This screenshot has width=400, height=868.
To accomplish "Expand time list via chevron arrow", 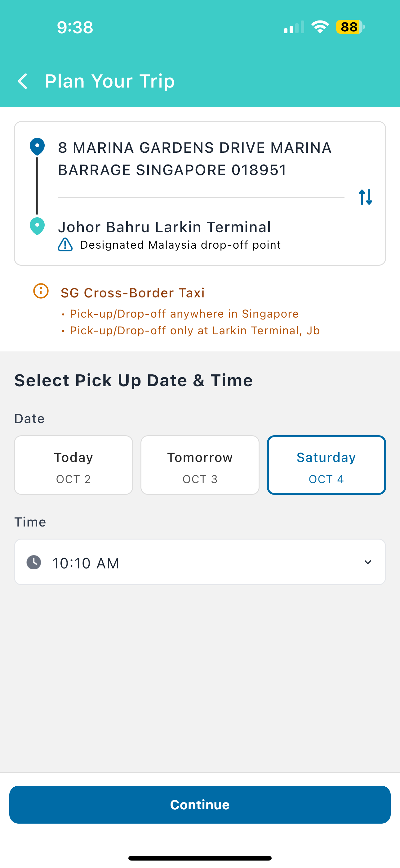I will click(x=368, y=562).
